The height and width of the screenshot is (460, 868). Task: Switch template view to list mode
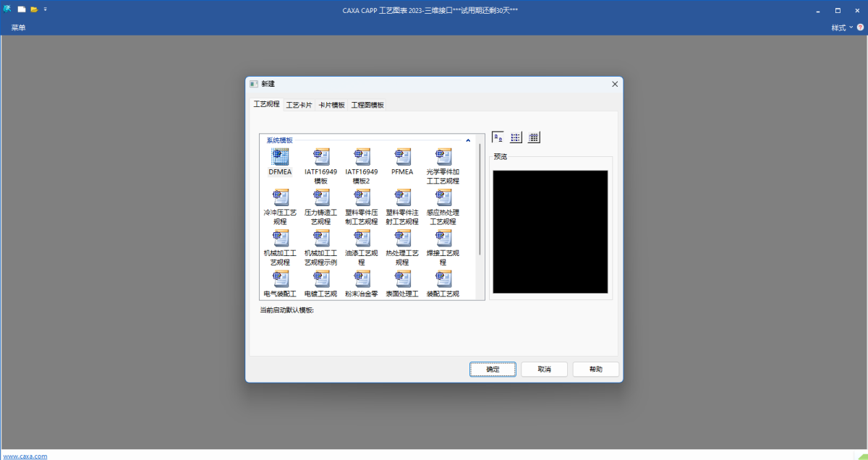(x=516, y=137)
